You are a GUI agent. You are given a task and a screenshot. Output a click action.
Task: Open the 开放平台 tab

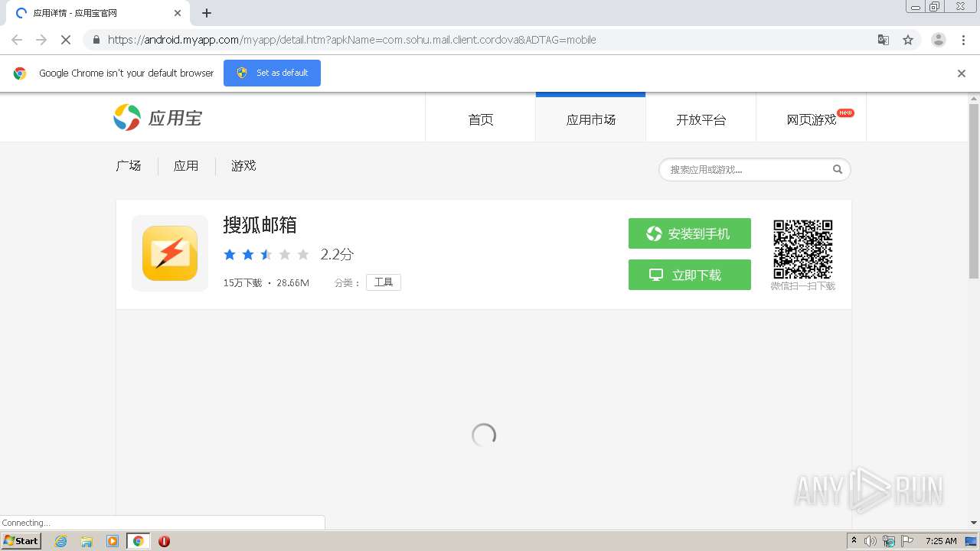coord(701,119)
